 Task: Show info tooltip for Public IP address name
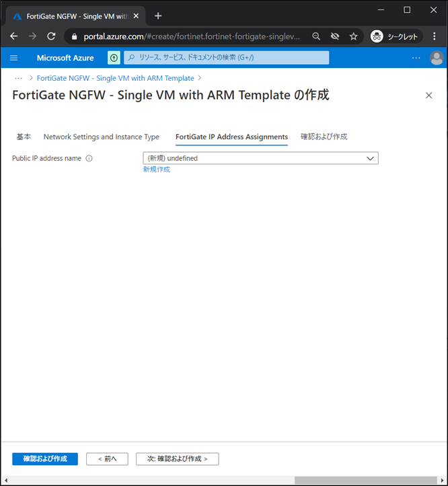89,158
